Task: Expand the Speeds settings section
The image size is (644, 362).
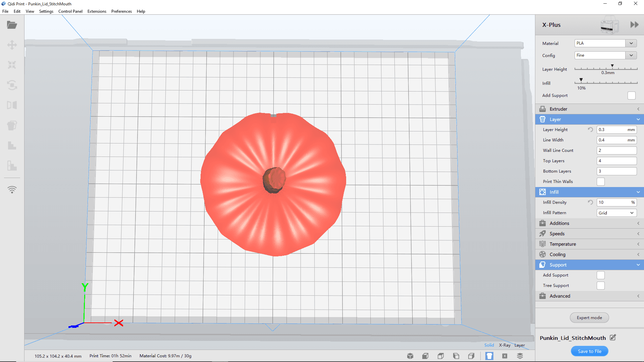Action: click(588, 233)
